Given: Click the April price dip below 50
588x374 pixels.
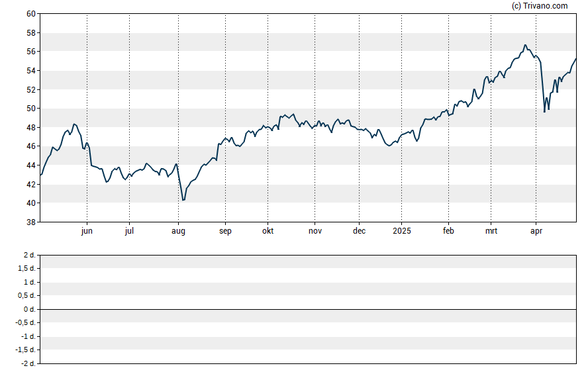Looking at the screenshot, I should [544, 111].
